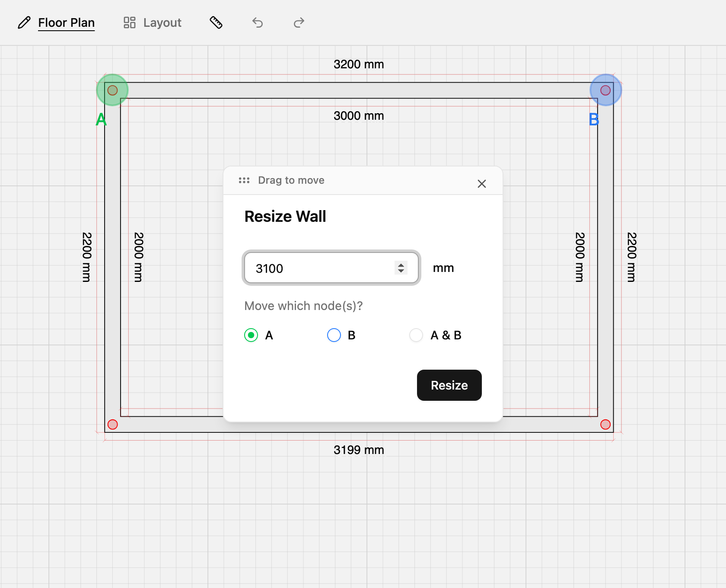
Task: Select radio option A & B
Action: coord(416,335)
